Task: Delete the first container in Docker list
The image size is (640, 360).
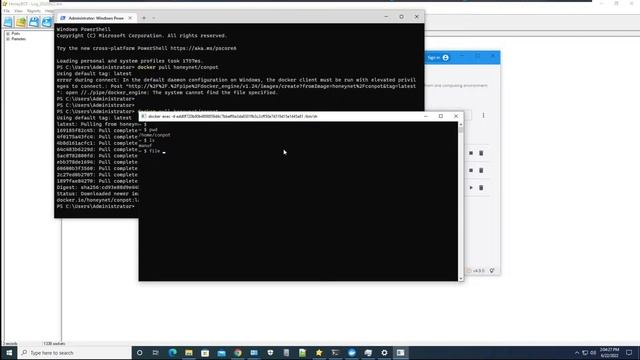Action: [481, 153]
